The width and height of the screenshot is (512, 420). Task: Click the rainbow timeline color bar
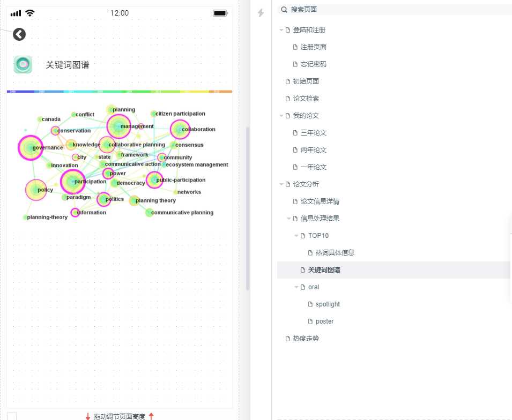pyautogui.click(x=120, y=92)
